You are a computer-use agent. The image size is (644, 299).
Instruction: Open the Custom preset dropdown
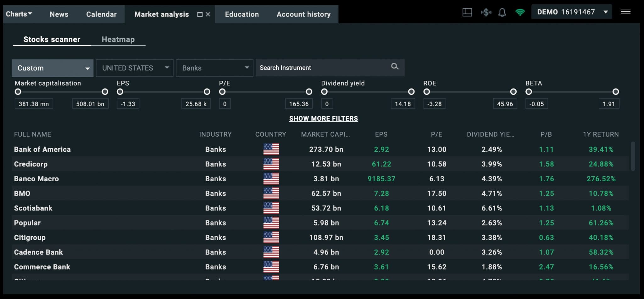(53, 68)
